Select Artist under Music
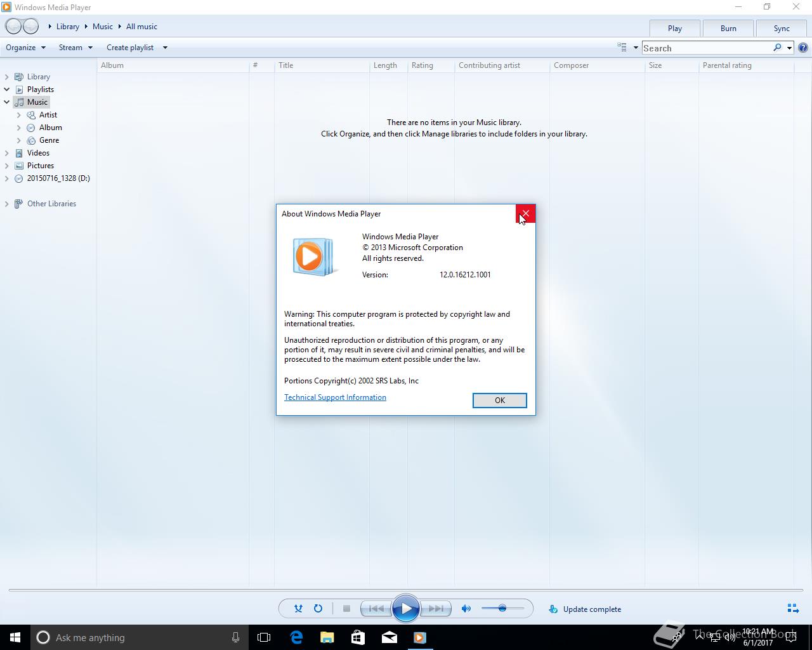 pos(48,115)
